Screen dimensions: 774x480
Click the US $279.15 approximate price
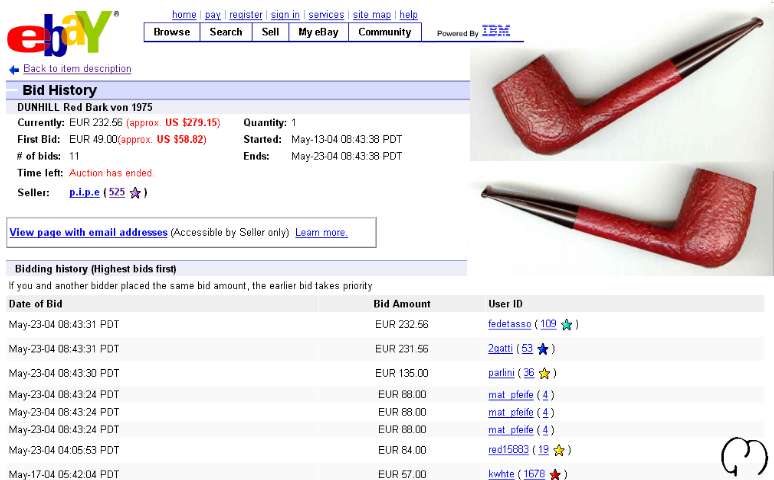click(193, 123)
